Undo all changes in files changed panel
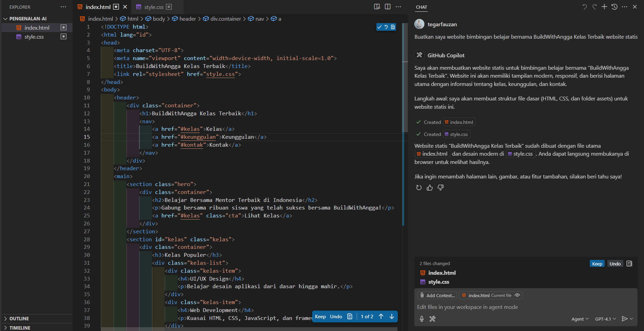Viewport: 644px width, 331px height. (615, 264)
